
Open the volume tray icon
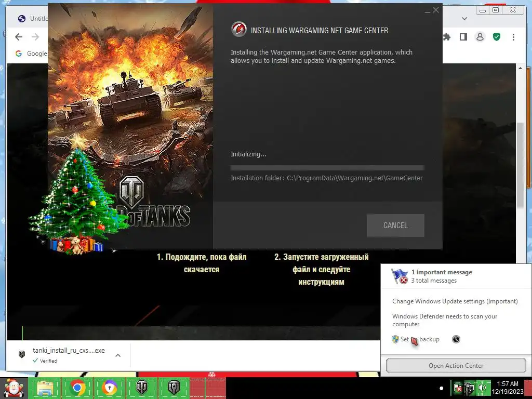click(x=482, y=388)
